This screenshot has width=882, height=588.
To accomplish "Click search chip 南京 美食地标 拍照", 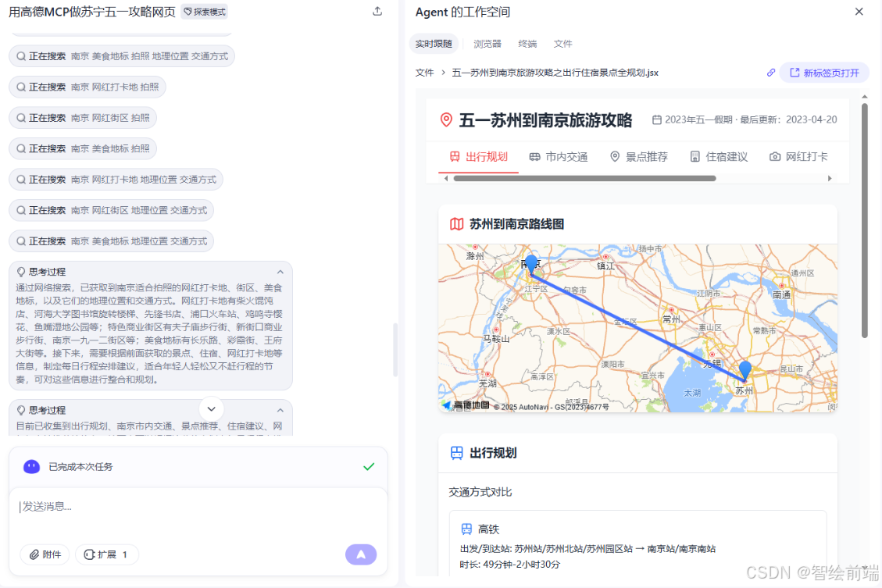I will click(83, 149).
